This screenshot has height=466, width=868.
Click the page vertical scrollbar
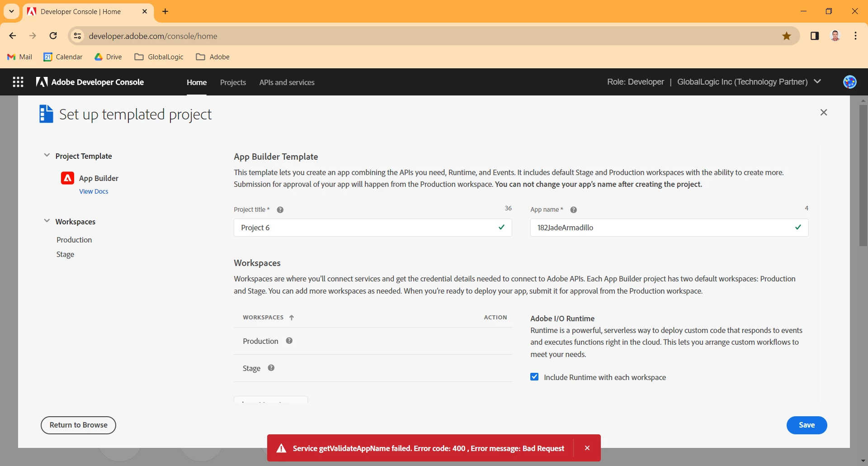point(863,176)
